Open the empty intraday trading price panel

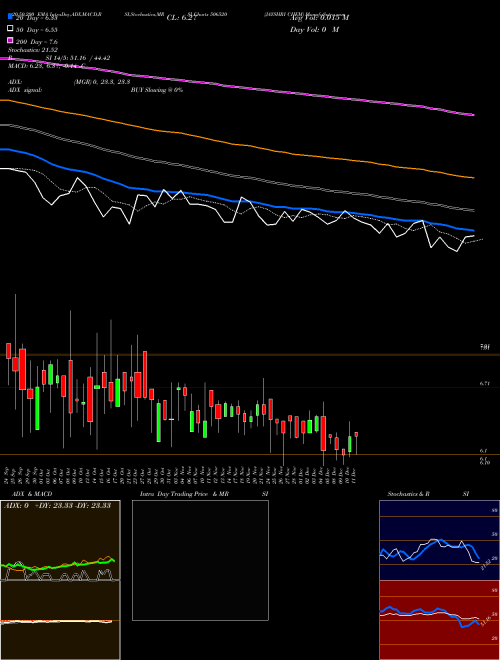point(200,560)
